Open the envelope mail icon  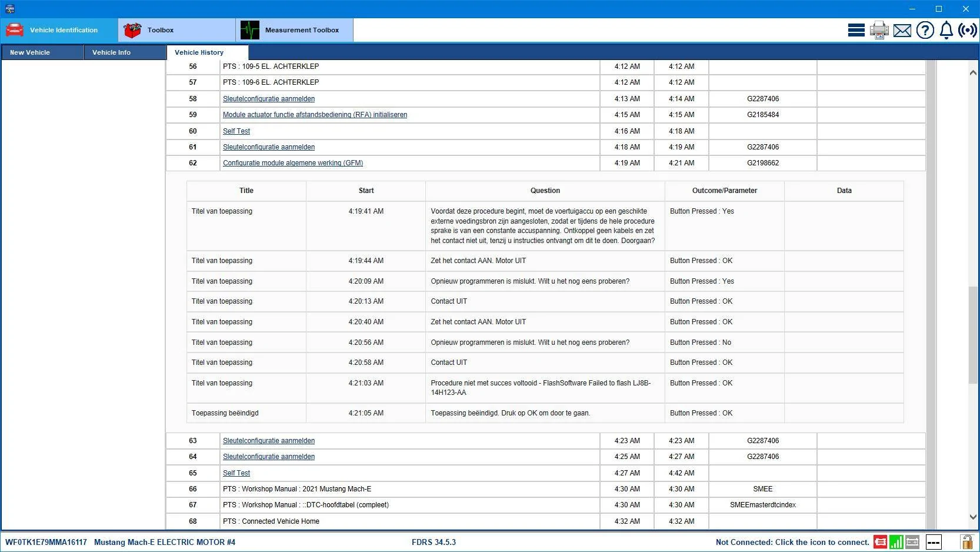tap(902, 31)
